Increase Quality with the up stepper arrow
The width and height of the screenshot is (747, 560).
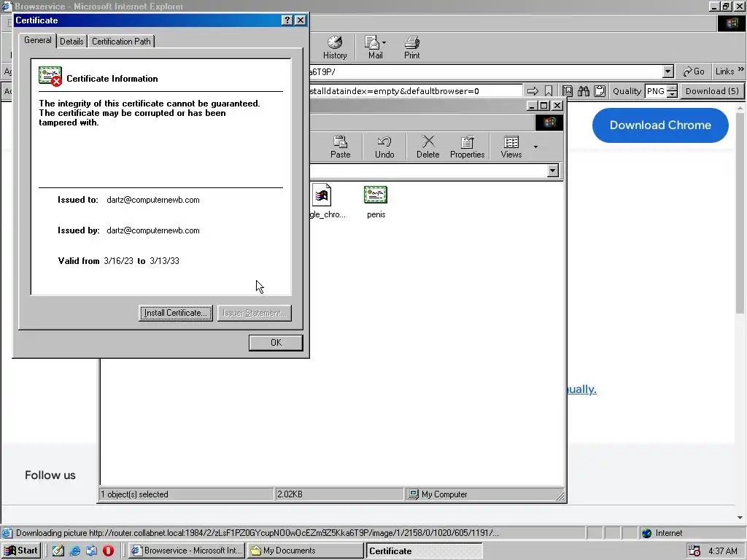(672, 87)
